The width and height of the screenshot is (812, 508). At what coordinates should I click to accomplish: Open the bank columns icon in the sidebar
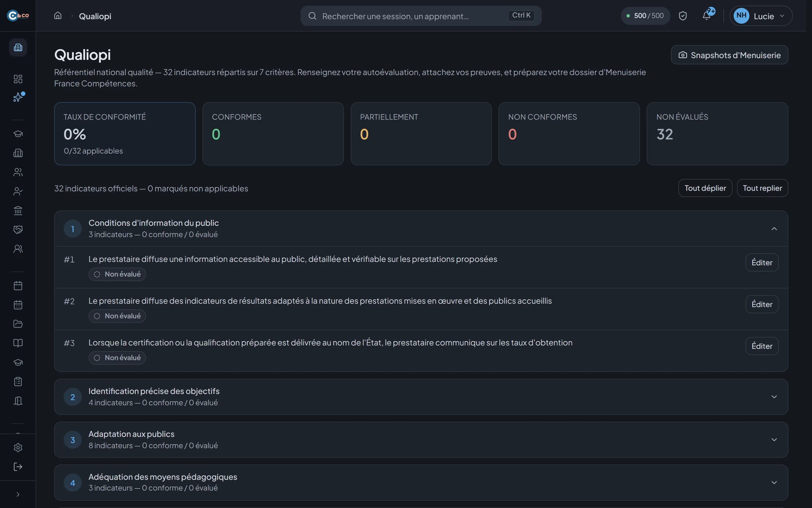(18, 211)
